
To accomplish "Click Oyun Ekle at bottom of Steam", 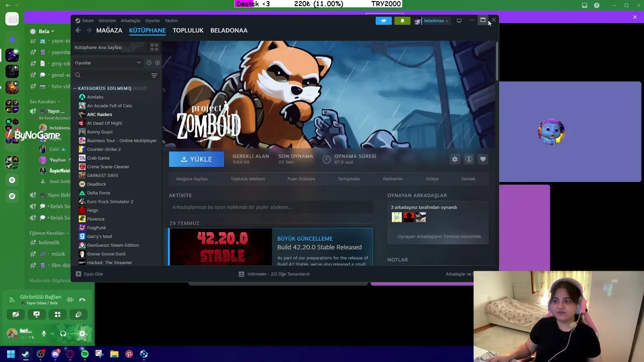I will 89,274.
